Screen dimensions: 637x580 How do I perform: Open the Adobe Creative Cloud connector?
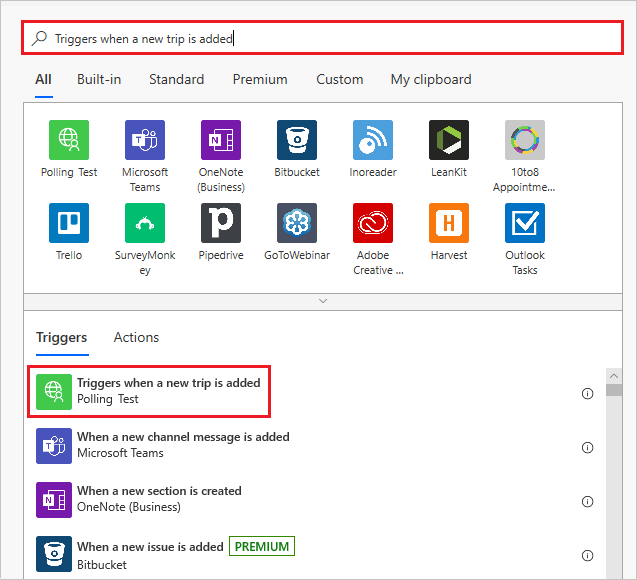pyautogui.click(x=373, y=223)
